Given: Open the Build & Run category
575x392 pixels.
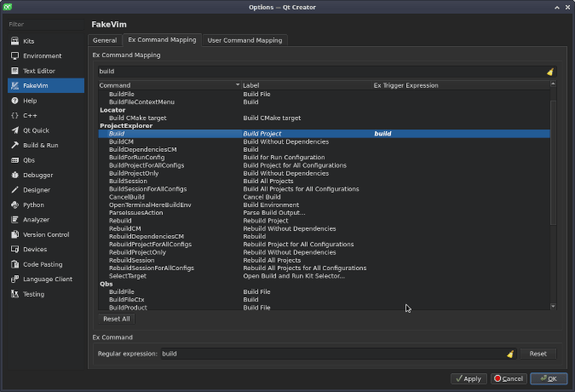Looking at the screenshot, I should click(40, 145).
